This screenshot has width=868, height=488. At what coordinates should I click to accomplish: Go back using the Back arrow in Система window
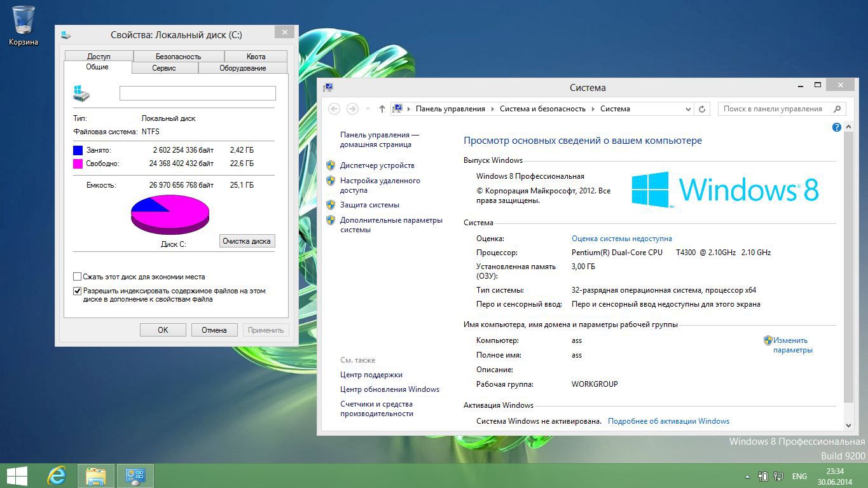pyautogui.click(x=334, y=109)
